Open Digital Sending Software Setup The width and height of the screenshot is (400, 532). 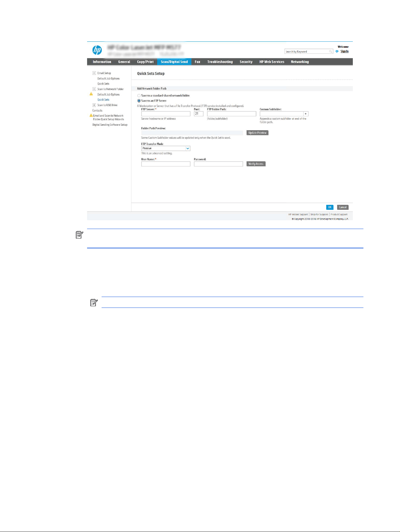[110, 125]
